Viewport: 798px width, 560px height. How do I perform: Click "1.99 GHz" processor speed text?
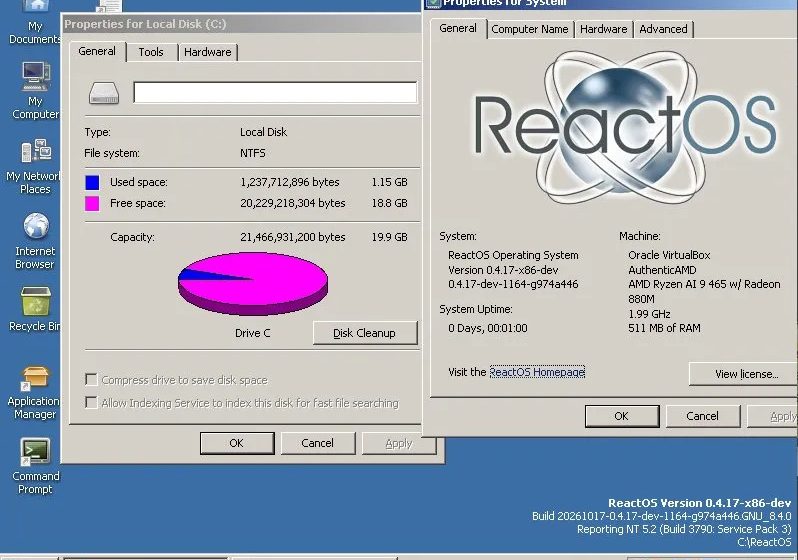click(649, 314)
